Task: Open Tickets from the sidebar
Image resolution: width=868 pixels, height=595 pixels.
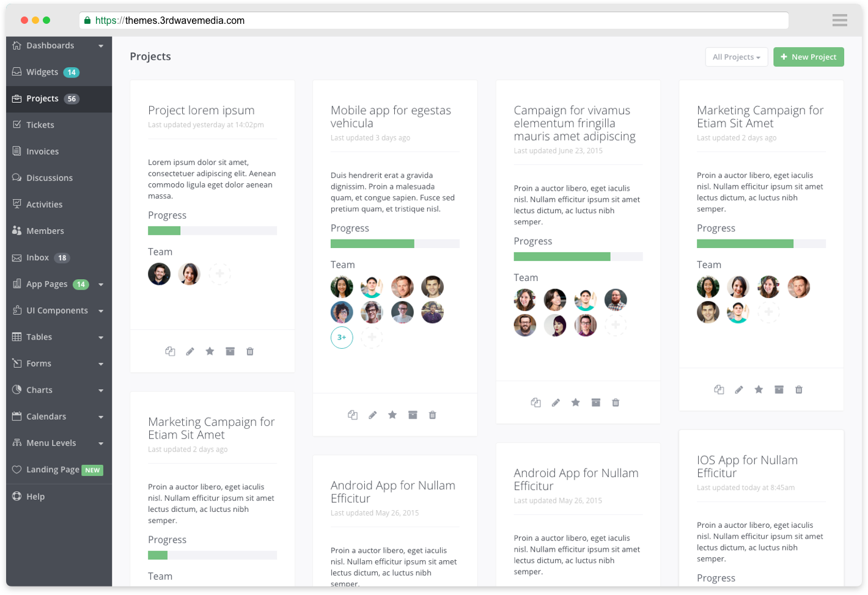Action: point(40,125)
